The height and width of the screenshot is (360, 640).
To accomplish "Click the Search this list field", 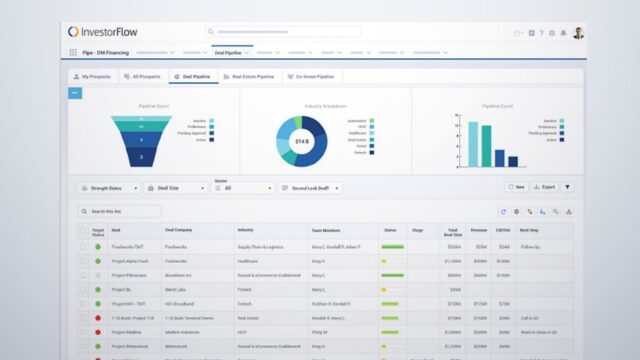I will click(120, 211).
